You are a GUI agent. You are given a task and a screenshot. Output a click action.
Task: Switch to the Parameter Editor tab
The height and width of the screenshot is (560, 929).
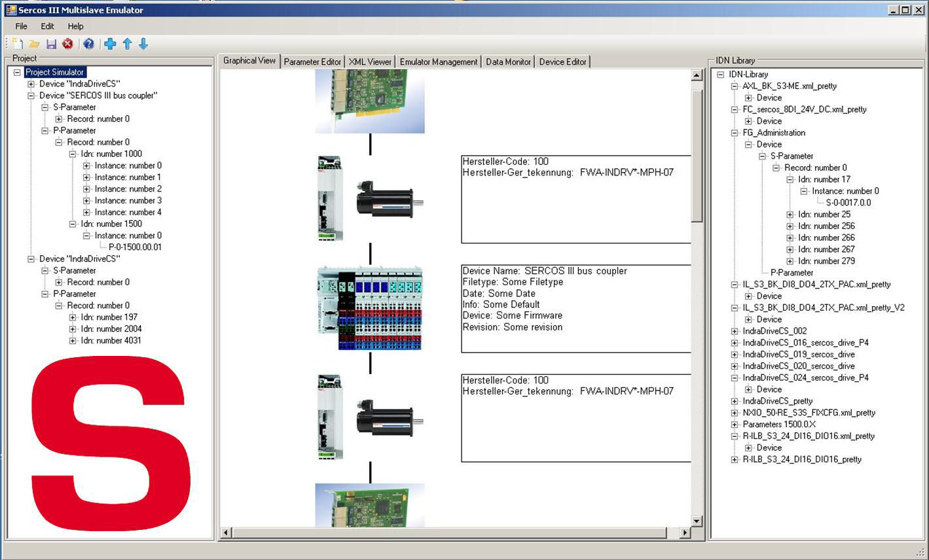click(x=312, y=61)
